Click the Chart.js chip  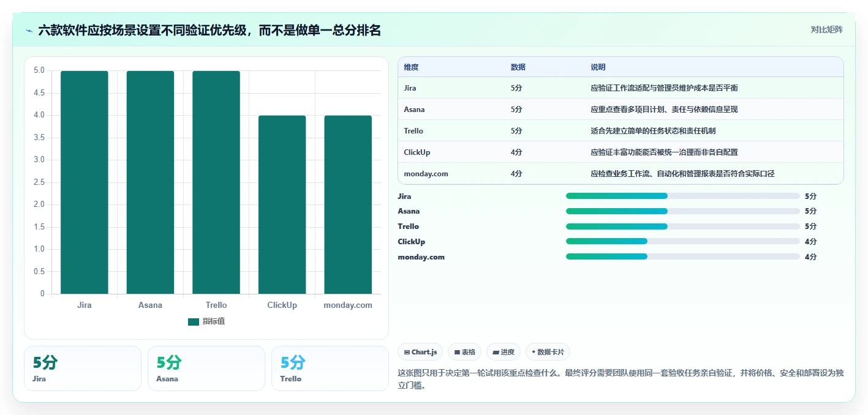pyautogui.click(x=420, y=352)
